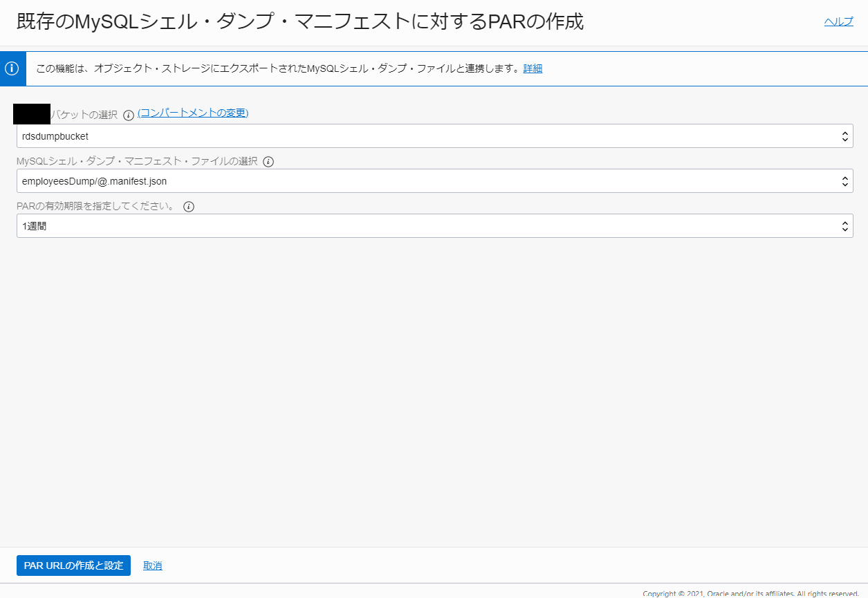The image size is (868, 598).
Task: Open employeesDump/@.manifest.json dropdown
Action: (x=434, y=181)
